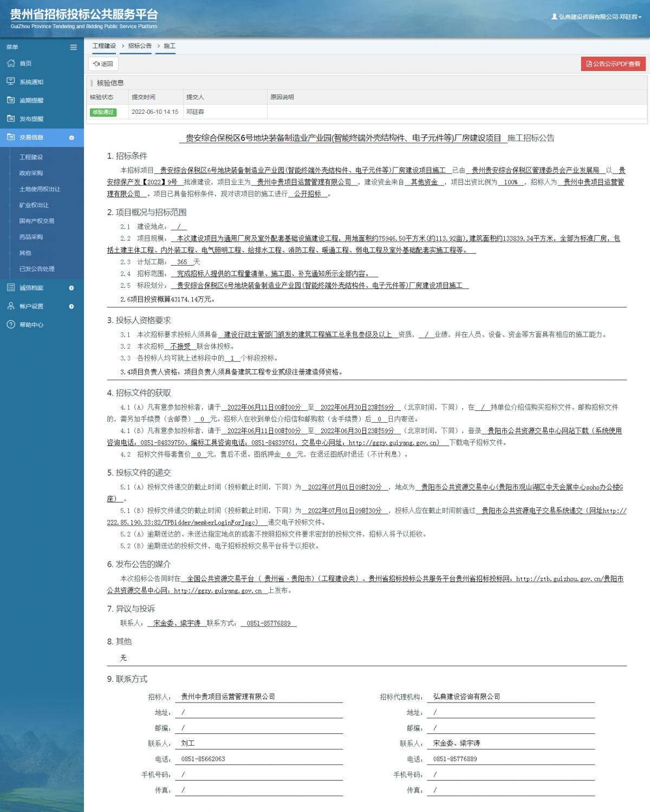Click the return arrow icon on 返回
650x812 pixels.
pos(97,63)
